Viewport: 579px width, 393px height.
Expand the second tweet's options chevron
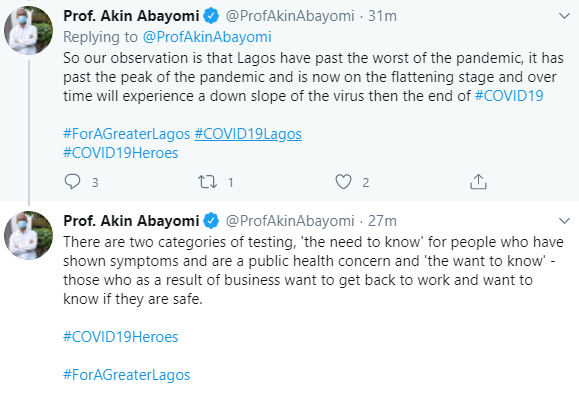pyautogui.click(x=564, y=221)
